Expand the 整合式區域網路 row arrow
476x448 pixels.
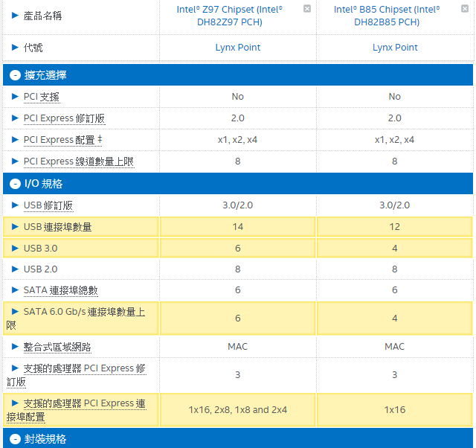pyautogui.click(x=15, y=346)
